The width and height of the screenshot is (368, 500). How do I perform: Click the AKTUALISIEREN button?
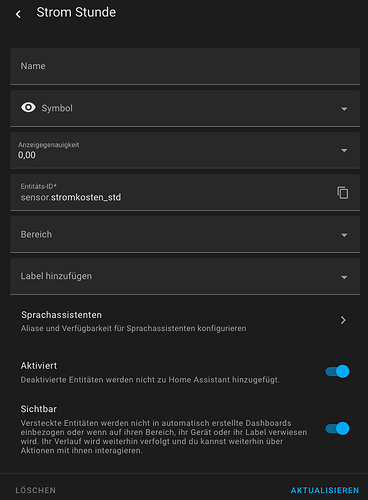click(325, 490)
